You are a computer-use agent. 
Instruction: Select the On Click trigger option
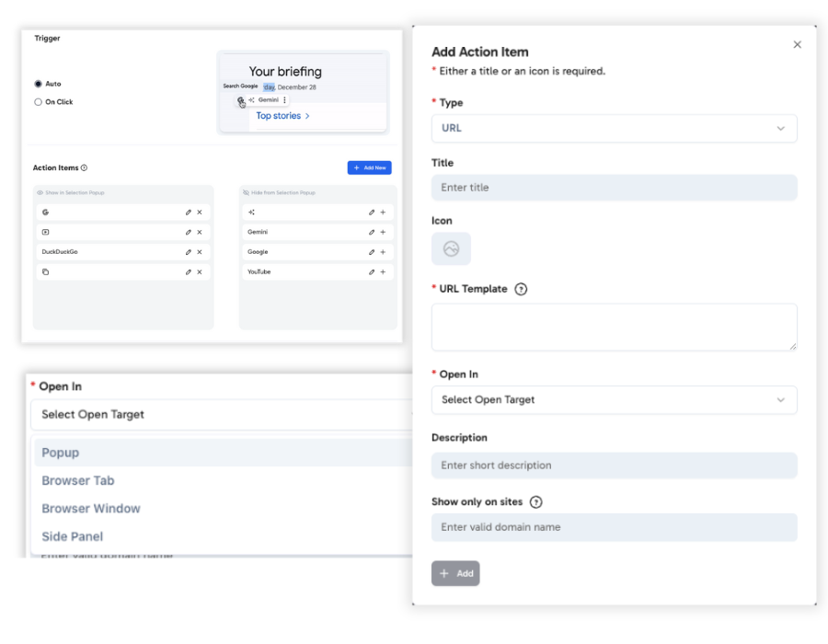tap(38, 102)
